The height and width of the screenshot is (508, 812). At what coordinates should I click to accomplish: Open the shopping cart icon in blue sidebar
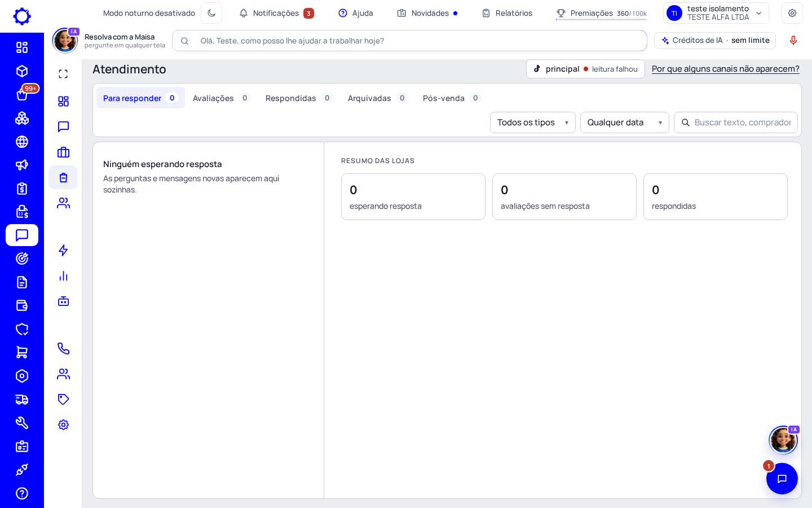point(22,352)
